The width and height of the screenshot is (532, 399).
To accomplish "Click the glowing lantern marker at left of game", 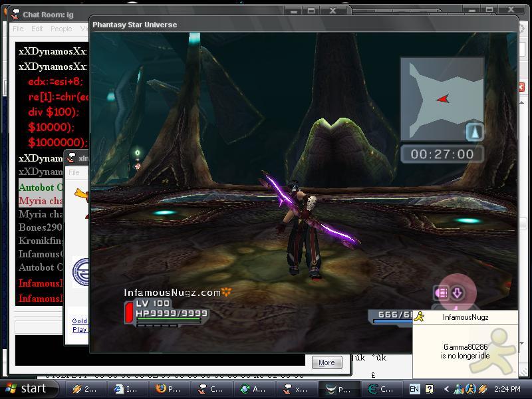I will coord(138,160).
